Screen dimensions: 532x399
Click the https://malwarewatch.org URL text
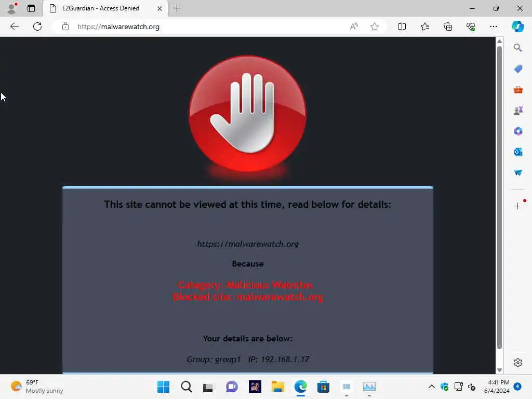pos(248,244)
